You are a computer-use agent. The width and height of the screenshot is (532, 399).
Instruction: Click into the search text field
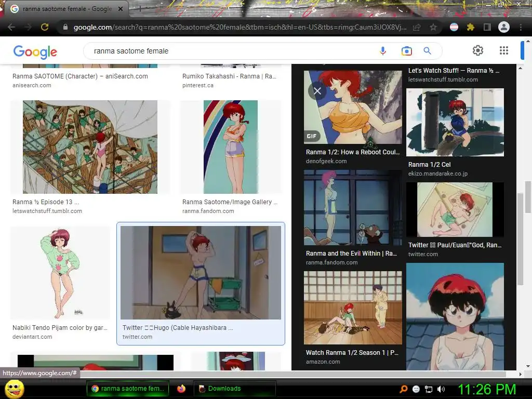[231, 51]
